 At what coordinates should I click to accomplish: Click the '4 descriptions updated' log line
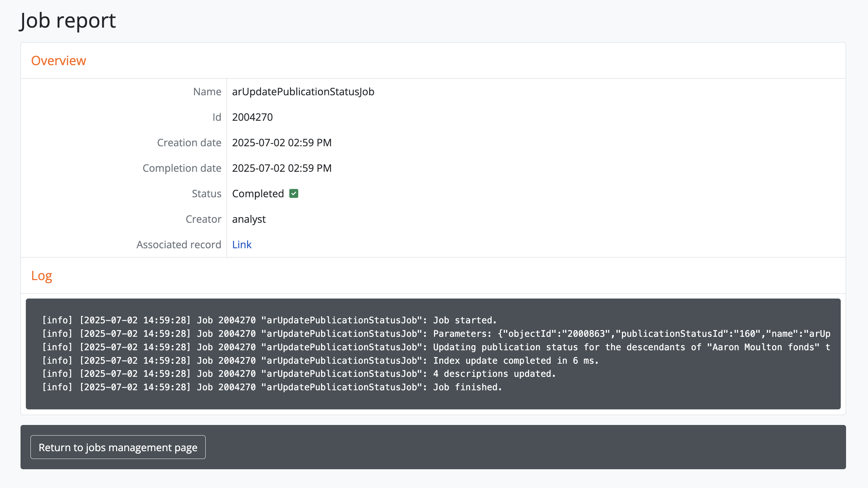click(299, 374)
